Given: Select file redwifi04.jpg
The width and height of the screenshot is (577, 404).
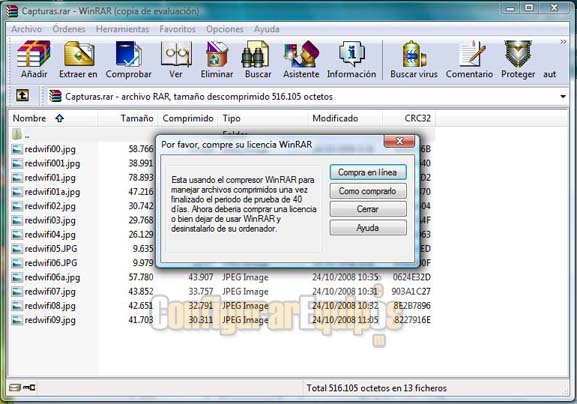Looking at the screenshot, I should point(50,235).
